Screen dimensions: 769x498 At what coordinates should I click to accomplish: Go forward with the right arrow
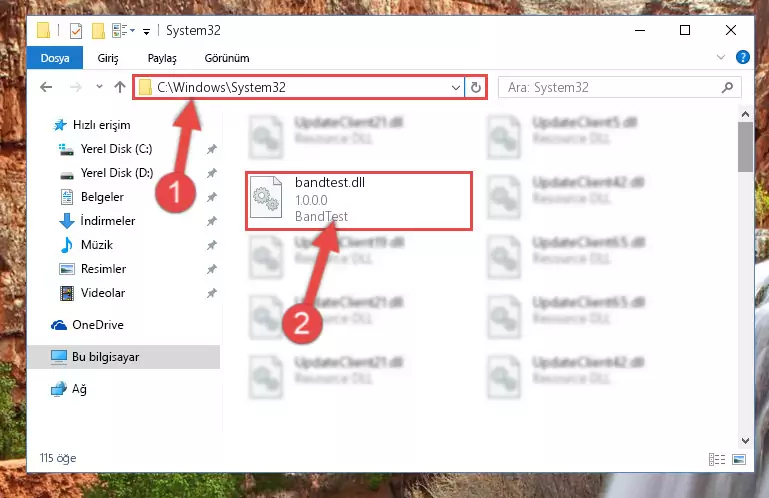click(x=76, y=87)
